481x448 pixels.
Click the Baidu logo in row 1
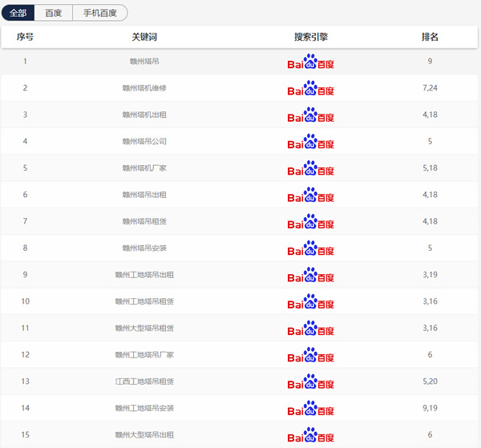tap(310, 62)
